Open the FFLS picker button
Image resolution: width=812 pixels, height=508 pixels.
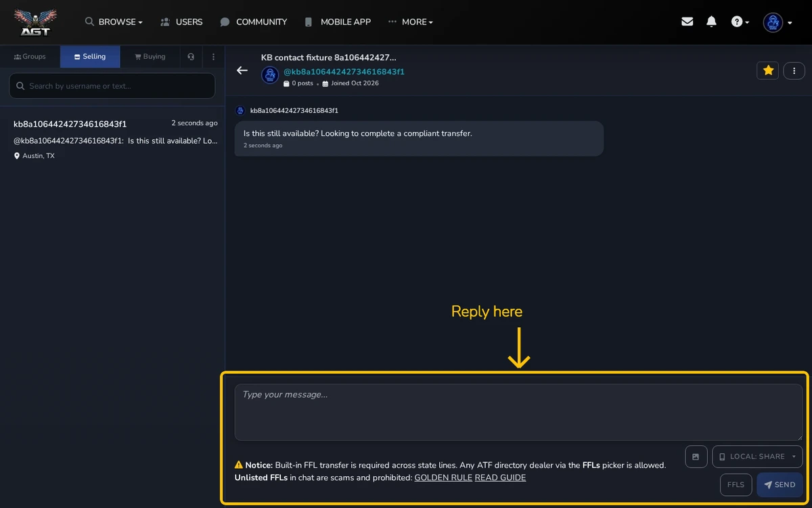tap(736, 485)
